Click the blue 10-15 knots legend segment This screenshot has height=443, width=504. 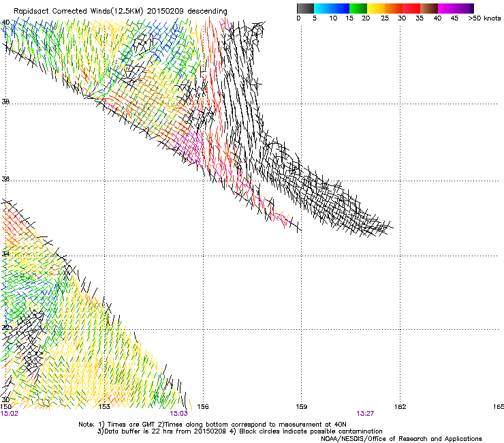click(341, 8)
